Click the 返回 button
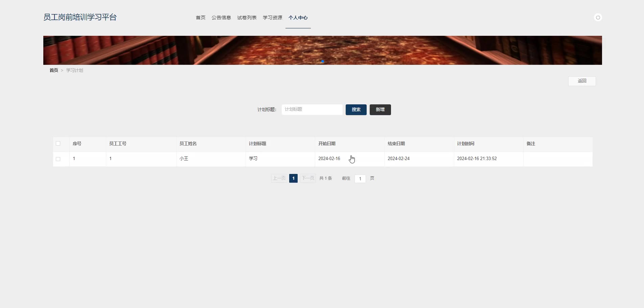Image resolution: width=644 pixels, height=308 pixels. point(582,81)
